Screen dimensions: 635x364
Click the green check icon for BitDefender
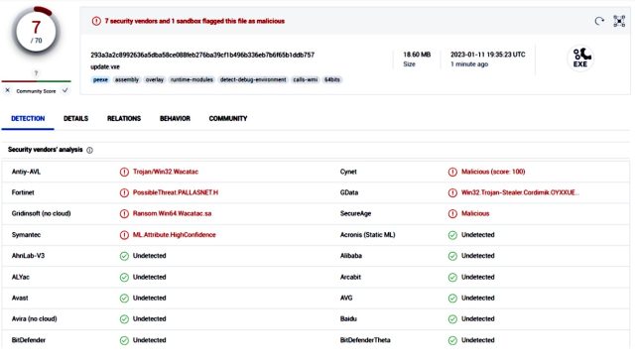pos(124,340)
